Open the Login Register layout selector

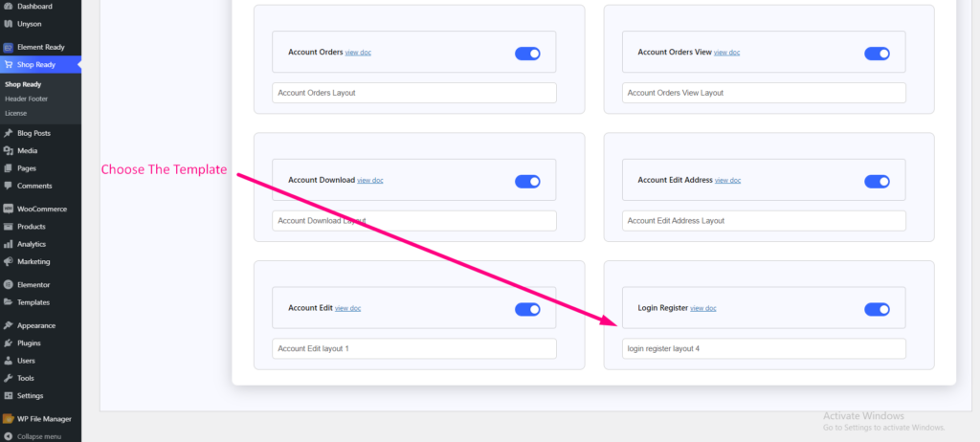tap(764, 348)
